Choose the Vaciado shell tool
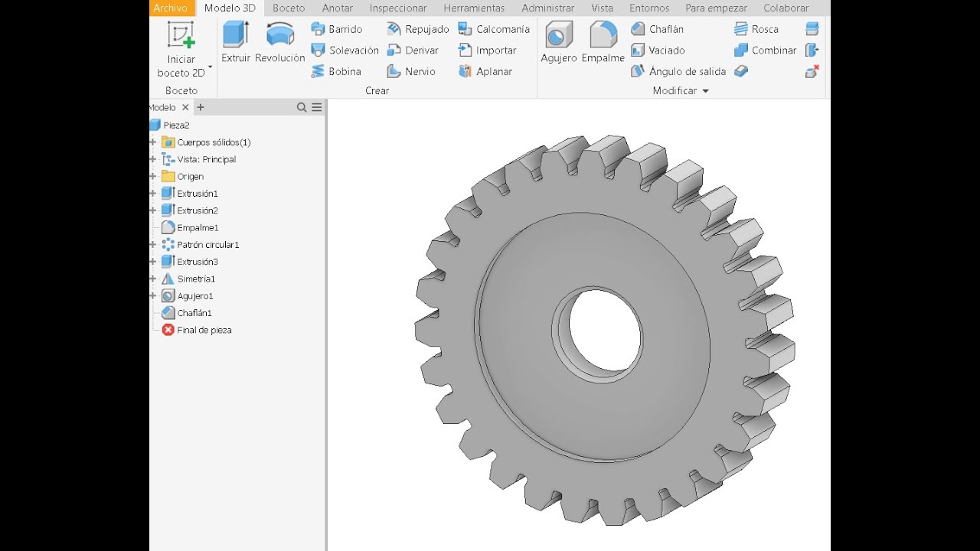 pos(658,51)
